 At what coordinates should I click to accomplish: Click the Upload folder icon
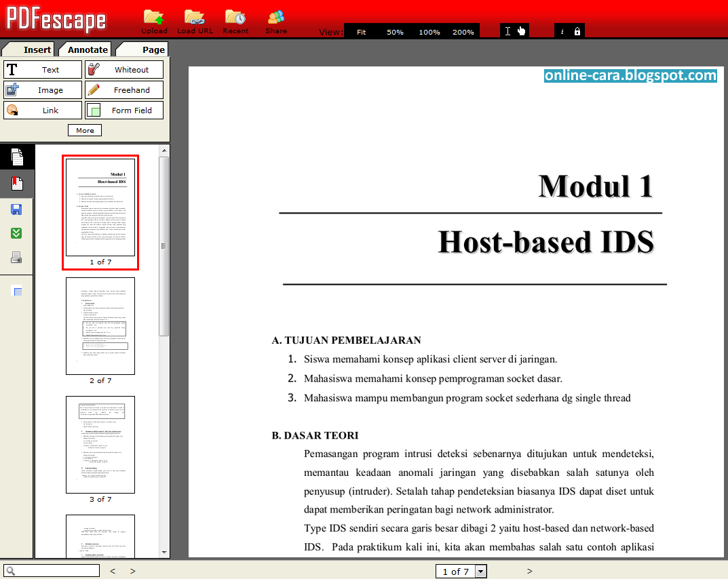pos(154,17)
